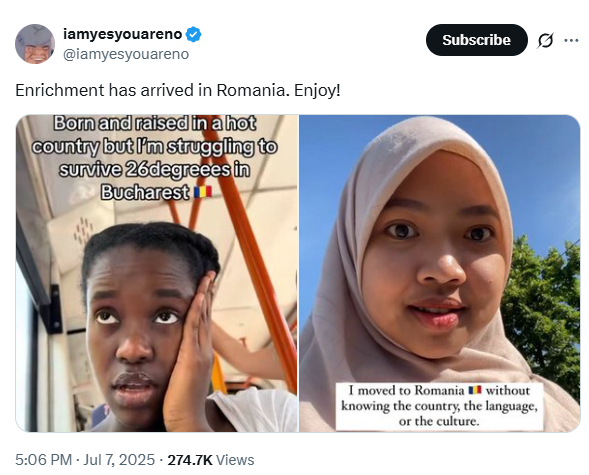The width and height of the screenshot is (589, 475).
Task: Select the tweet text about Romania
Action: pyautogui.click(x=178, y=90)
